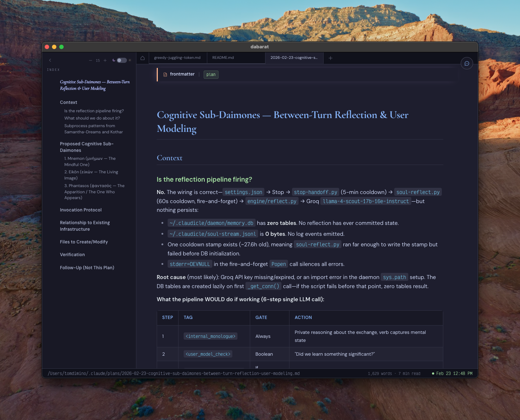This screenshot has height=420, width=520.
Task: Open the comments panel via speech bubble icon
Action: (467, 63)
